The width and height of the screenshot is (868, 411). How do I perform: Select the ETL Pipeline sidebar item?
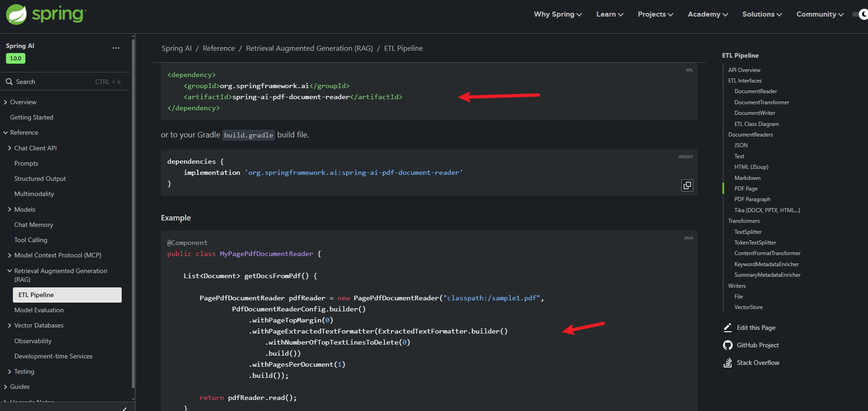[x=67, y=295]
